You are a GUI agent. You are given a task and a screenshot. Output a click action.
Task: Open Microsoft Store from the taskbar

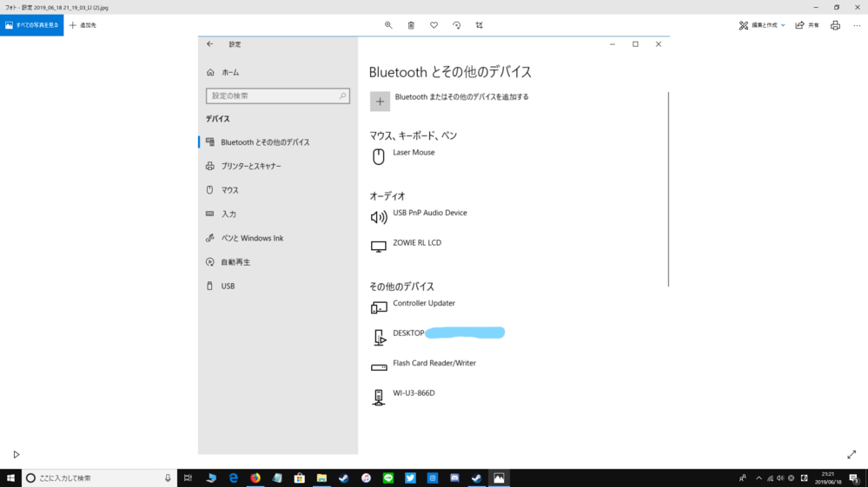tap(300, 478)
